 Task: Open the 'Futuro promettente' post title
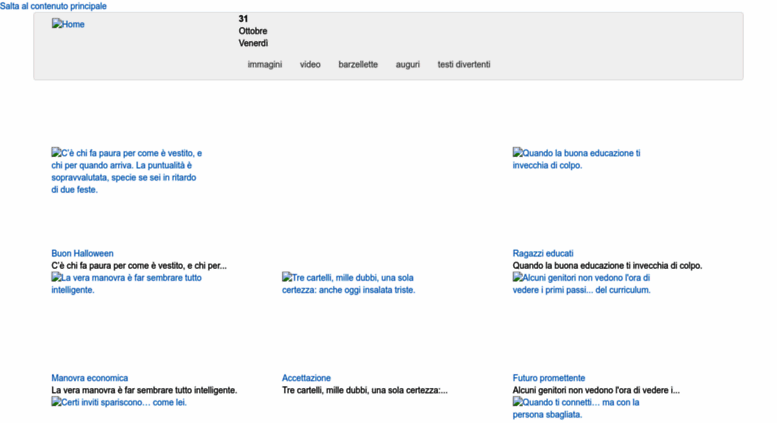[x=549, y=378]
